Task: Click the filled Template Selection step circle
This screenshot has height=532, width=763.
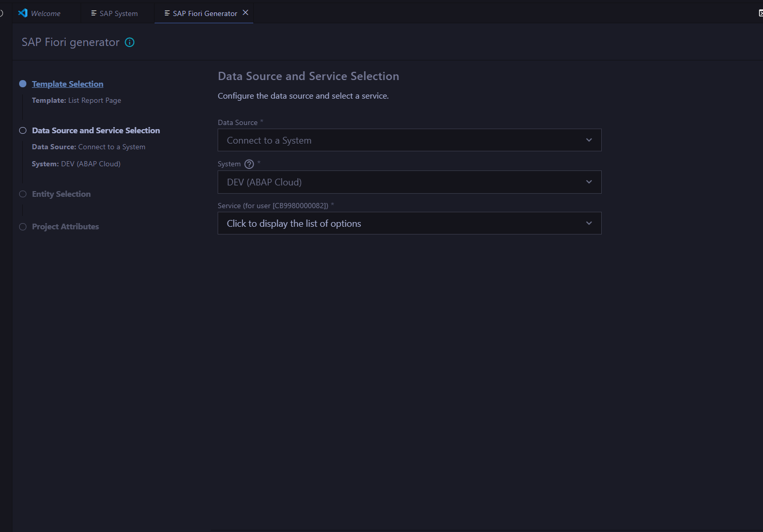Action: 23,84
